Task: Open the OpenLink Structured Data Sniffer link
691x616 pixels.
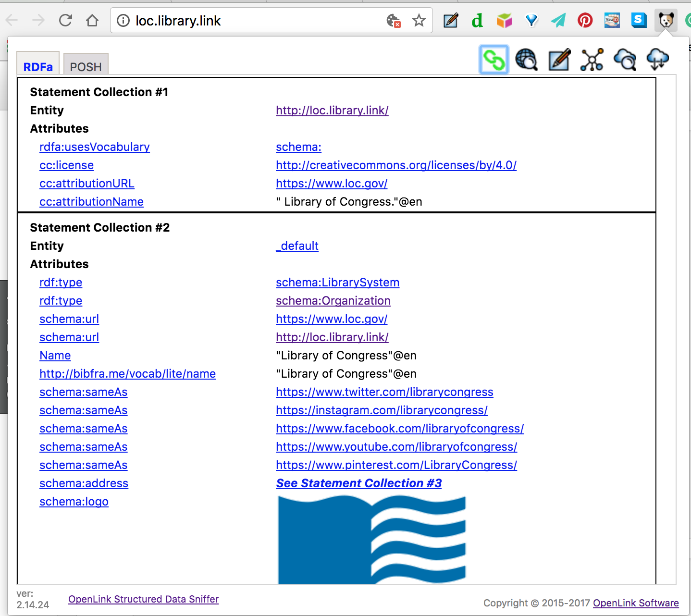Action: pos(143,599)
